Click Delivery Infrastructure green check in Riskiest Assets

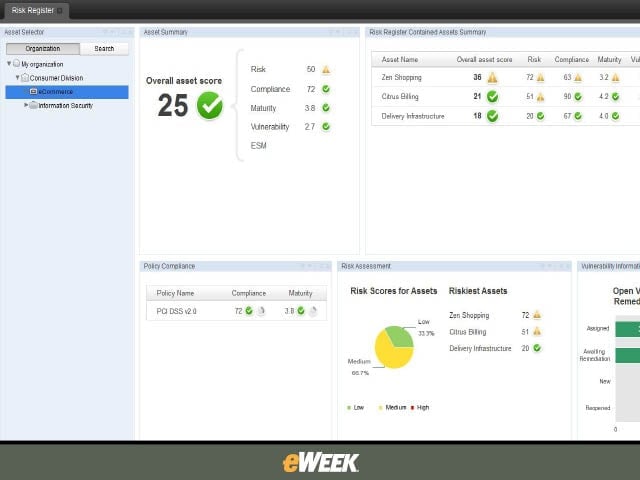537,348
